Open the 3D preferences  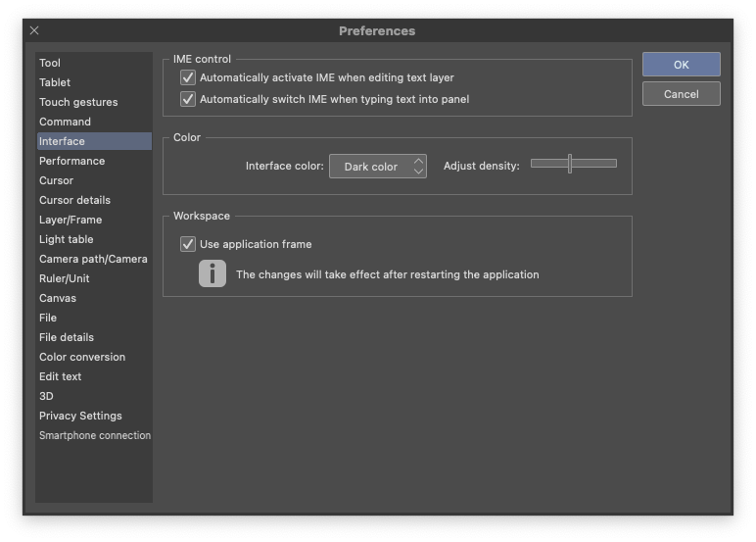[x=94, y=396]
